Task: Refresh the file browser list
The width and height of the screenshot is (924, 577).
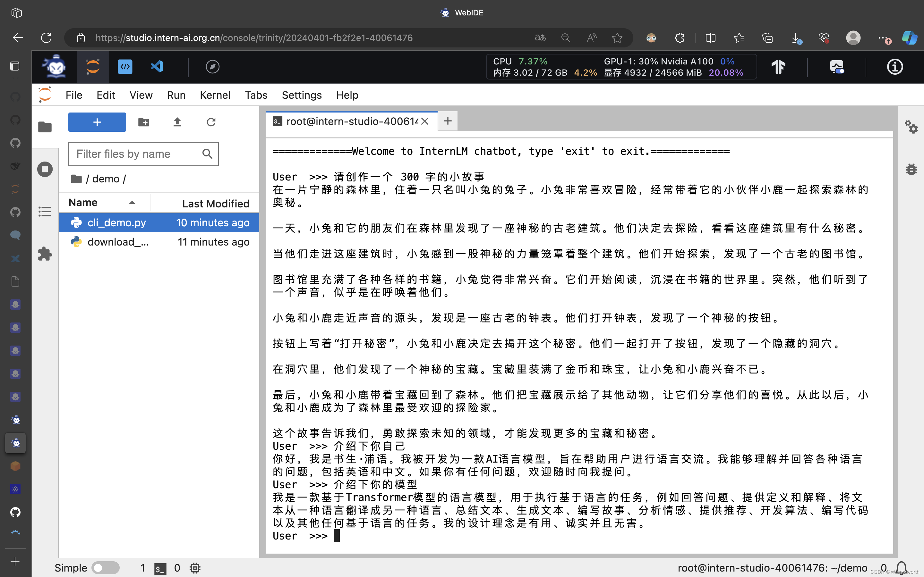Action: coord(211,122)
